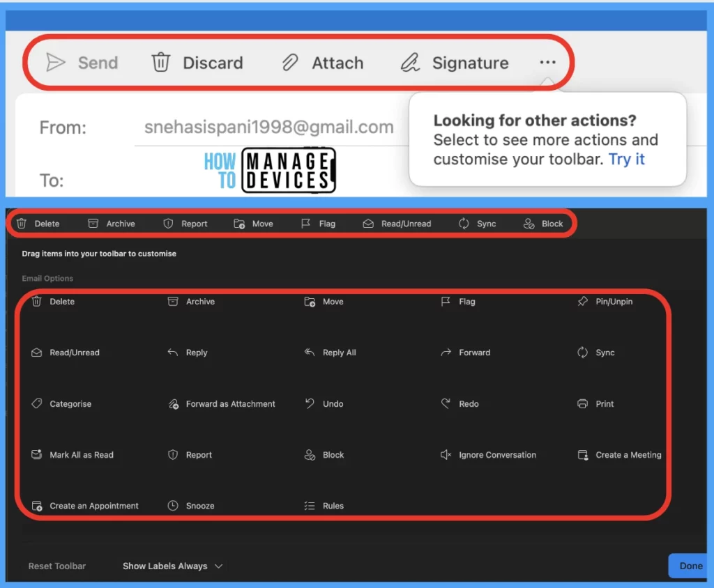Select the Create a Meeting item
This screenshot has height=588, width=714.
[x=619, y=455]
